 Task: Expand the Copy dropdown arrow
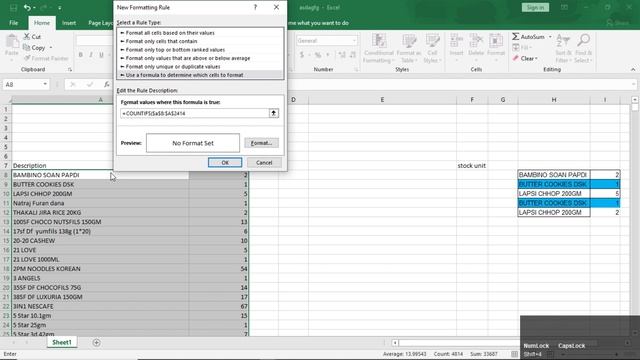[51, 48]
